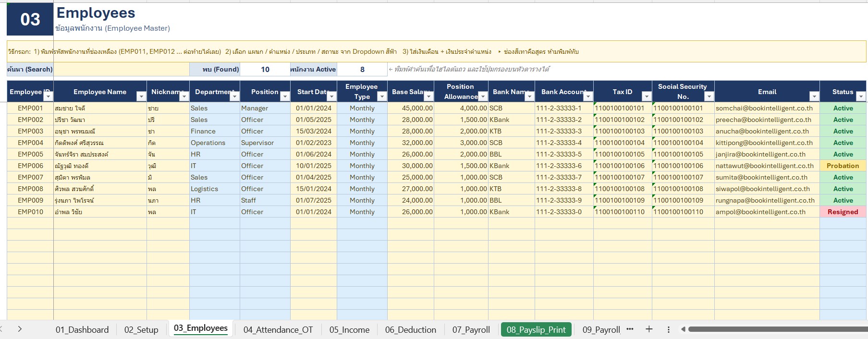Select the KTB bank cell for EMP003
Screen dimensions: 868x339
click(512, 131)
